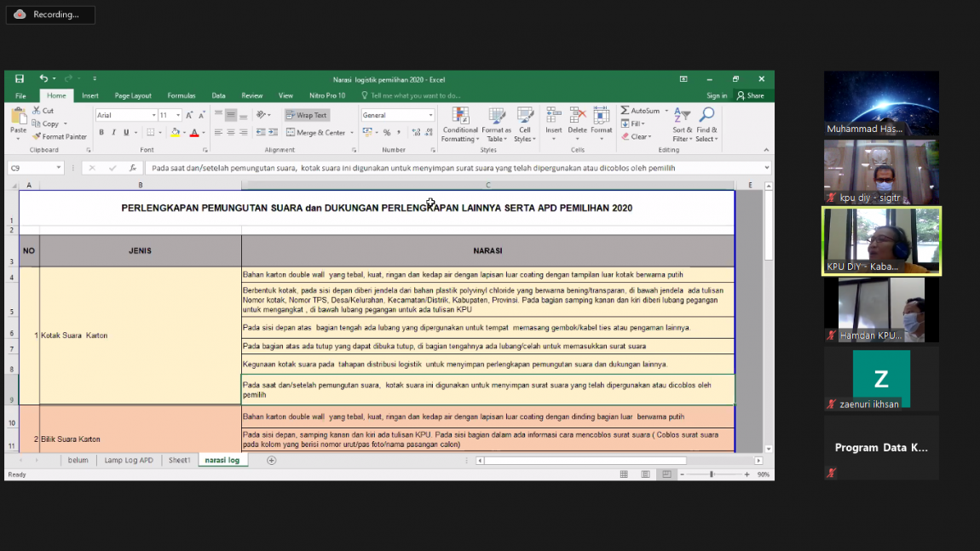Click the Share button
This screenshot has width=980, height=551.
(x=751, y=95)
